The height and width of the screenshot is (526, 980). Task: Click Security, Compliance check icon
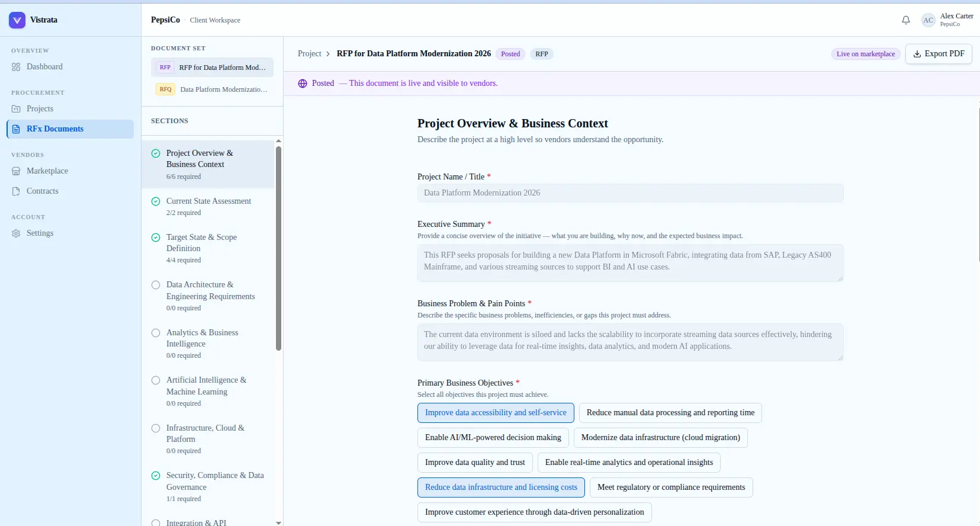point(156,476)
